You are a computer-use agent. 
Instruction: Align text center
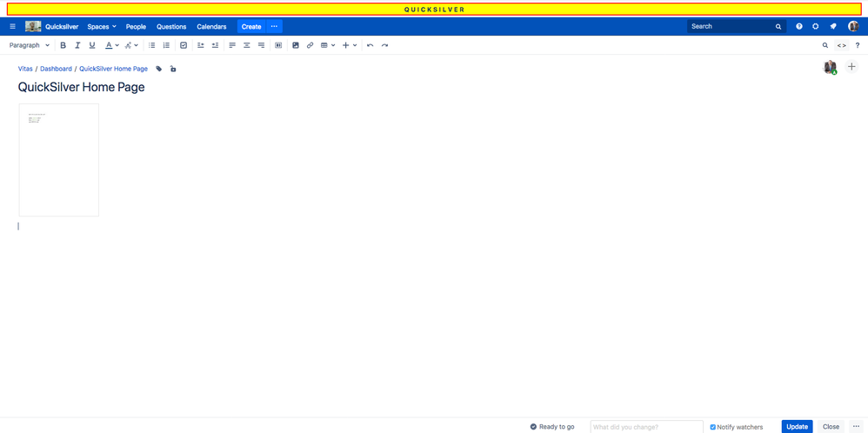[247, 45]
